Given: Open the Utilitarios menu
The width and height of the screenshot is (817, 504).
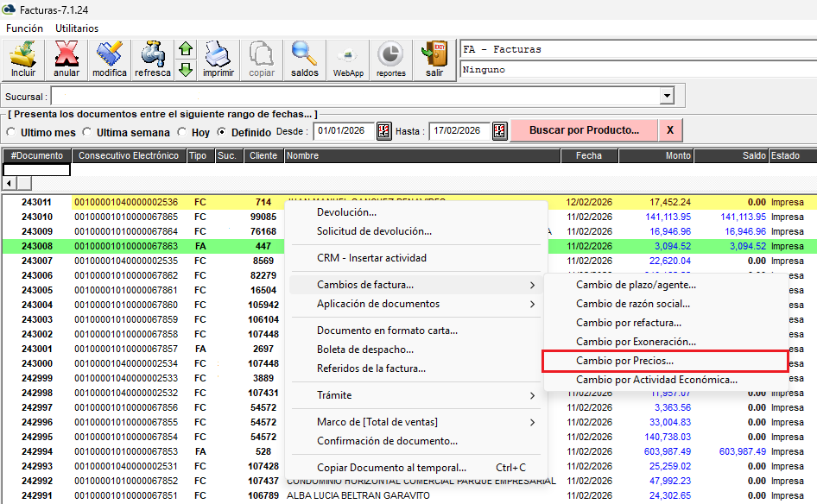Looking at the screenshot, I should (x=77, y=28).
